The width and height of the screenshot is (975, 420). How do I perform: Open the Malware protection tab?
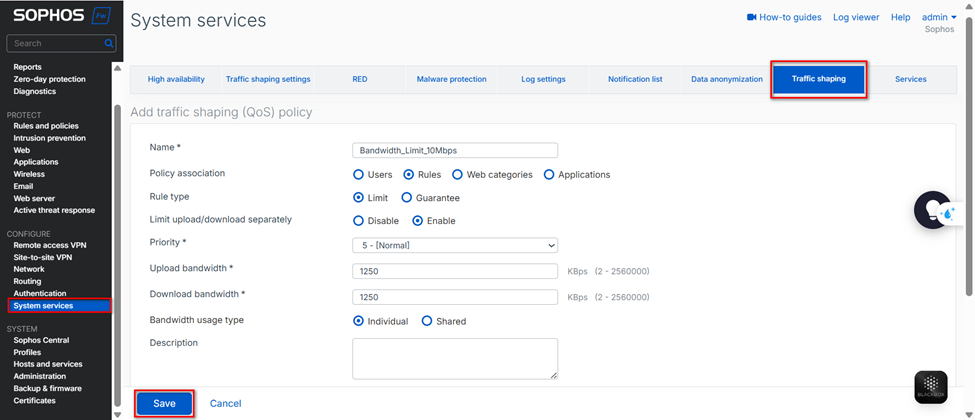[x=451, y=79]
